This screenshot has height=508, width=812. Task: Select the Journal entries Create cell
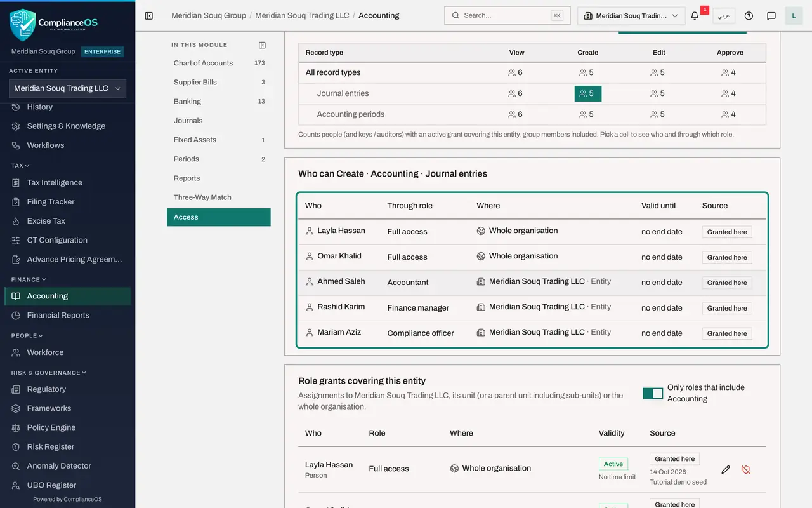tap(588, 93)
